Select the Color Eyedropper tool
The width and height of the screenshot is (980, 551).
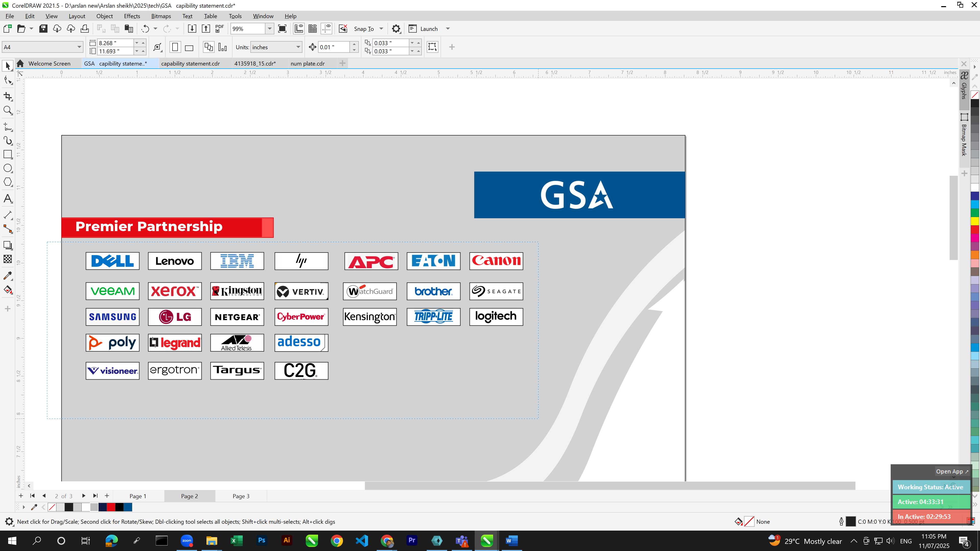point(8,275)
